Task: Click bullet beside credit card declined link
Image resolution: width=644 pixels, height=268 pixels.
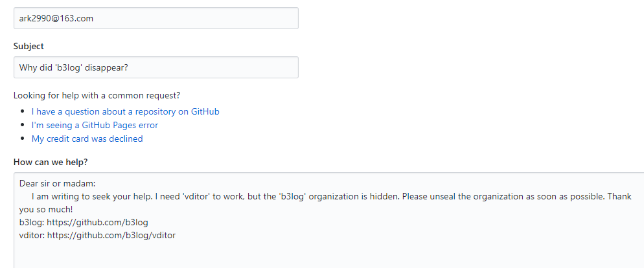Action: coord(23,139)
